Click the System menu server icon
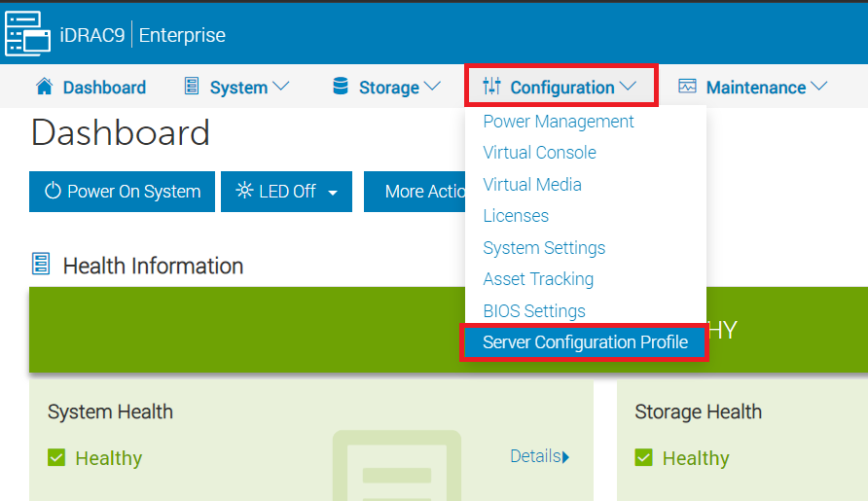Image resolution: width=868 pixels, height=501 pixels. (x=192, y=87)
